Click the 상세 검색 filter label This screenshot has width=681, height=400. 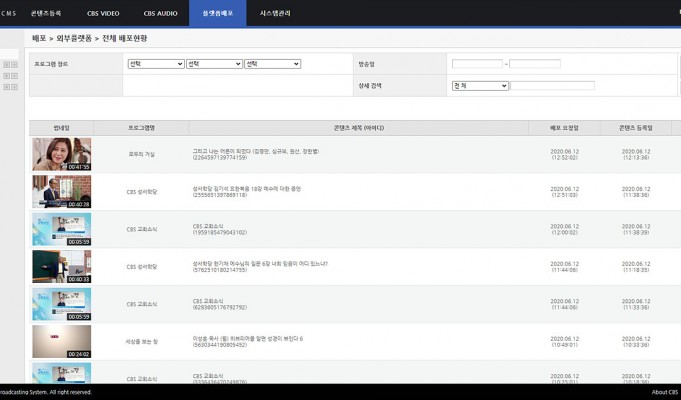370,86
